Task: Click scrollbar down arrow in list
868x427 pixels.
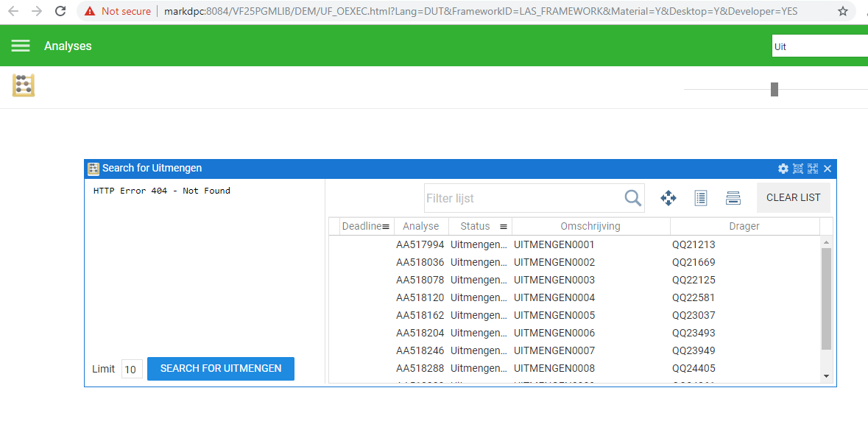Action: [x=827, y=376]
